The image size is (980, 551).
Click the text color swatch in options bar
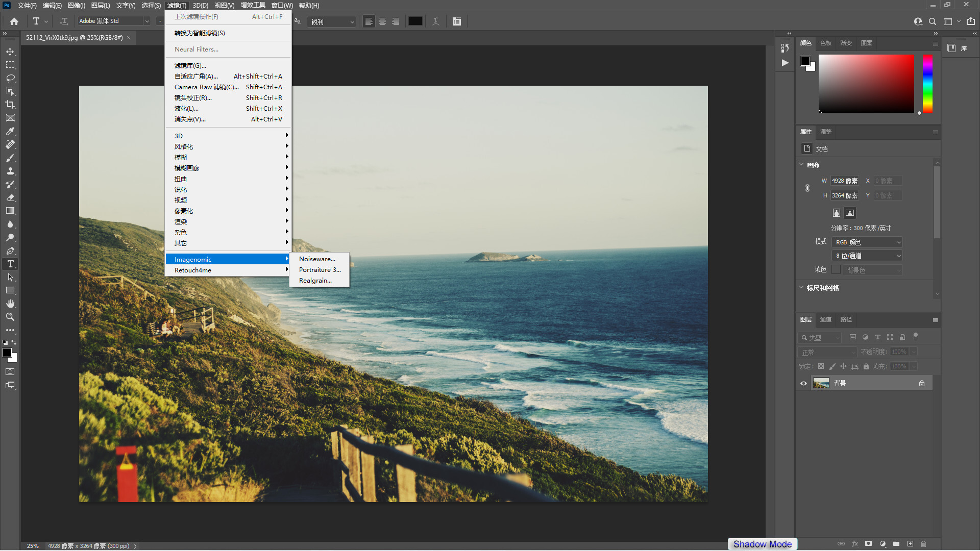point(415,21)
